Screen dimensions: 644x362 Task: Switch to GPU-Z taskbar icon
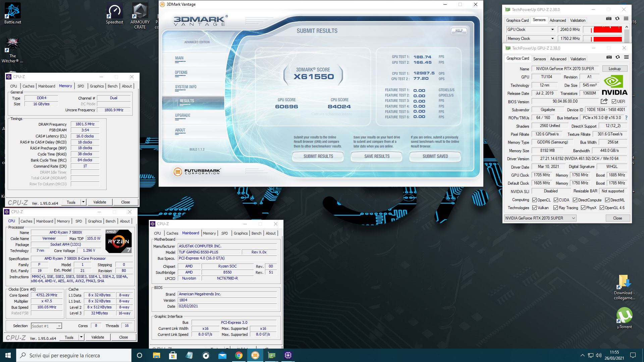point(272,355)
